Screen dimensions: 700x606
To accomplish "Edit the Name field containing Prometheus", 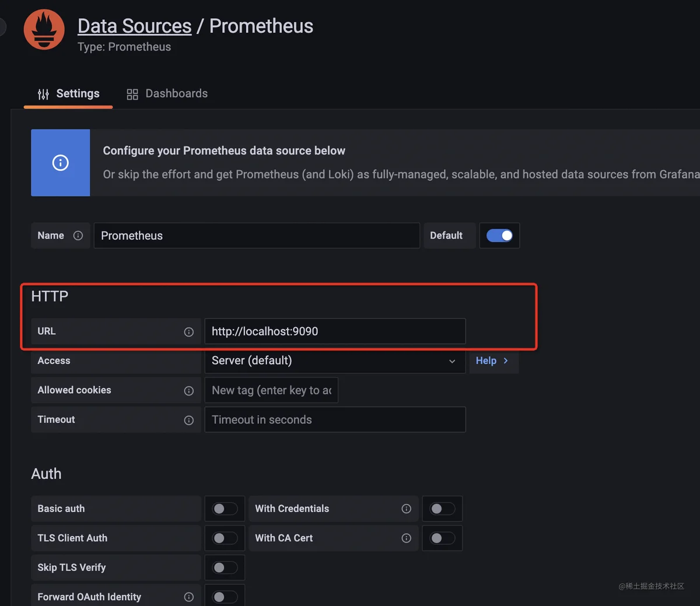I will coord(257,236).
